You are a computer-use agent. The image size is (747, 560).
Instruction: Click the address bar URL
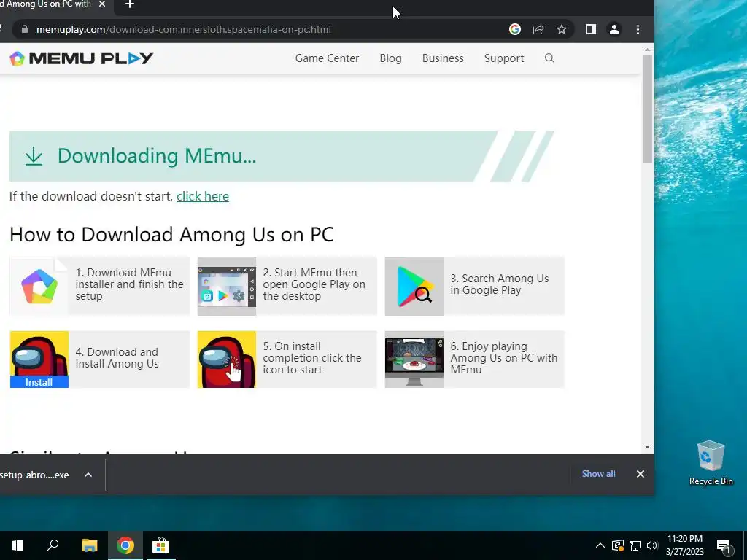coord(183,29)
